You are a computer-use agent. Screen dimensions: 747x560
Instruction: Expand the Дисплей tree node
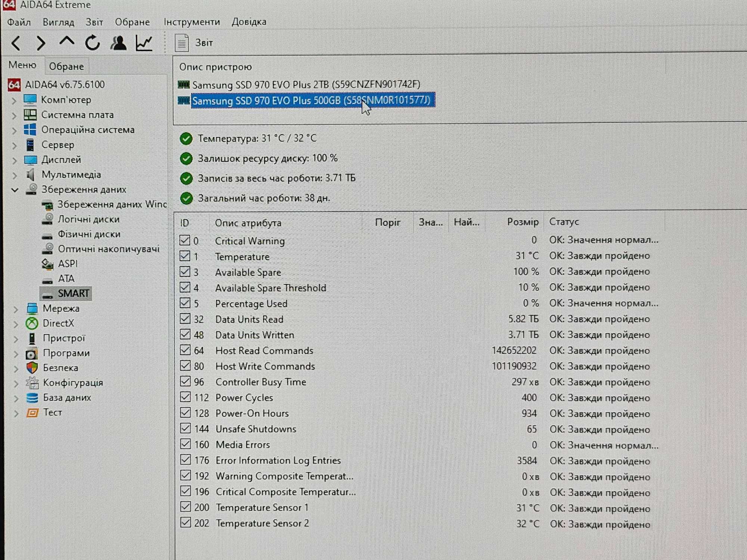tap(14, 161)
